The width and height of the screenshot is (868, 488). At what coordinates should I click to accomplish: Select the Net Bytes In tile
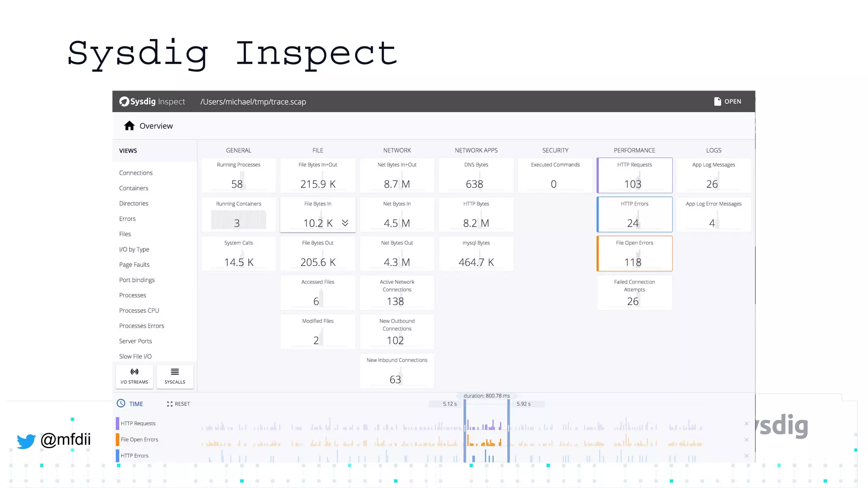click(x=397, y=214)
